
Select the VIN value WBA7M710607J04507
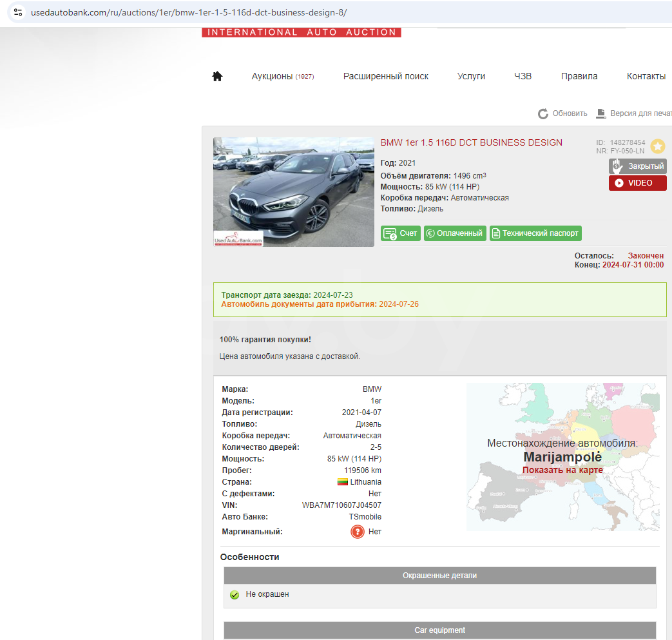click(341, 505)
